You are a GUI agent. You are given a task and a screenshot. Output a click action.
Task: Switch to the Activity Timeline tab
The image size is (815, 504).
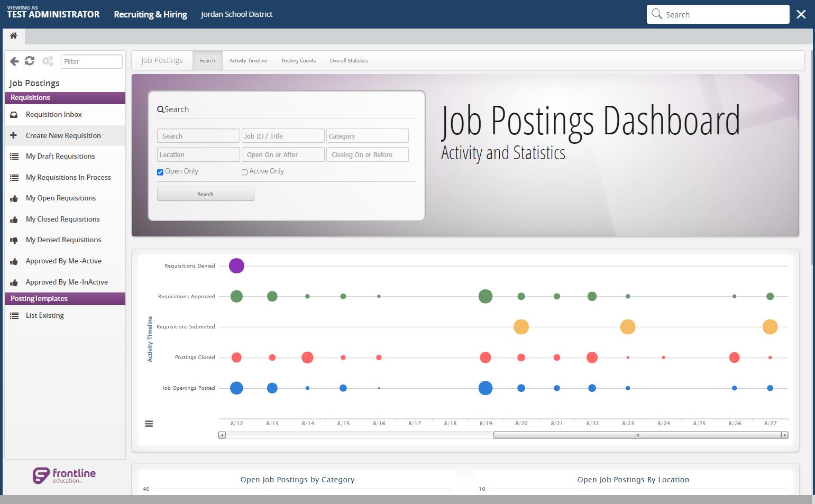click(x=249, y=60)
